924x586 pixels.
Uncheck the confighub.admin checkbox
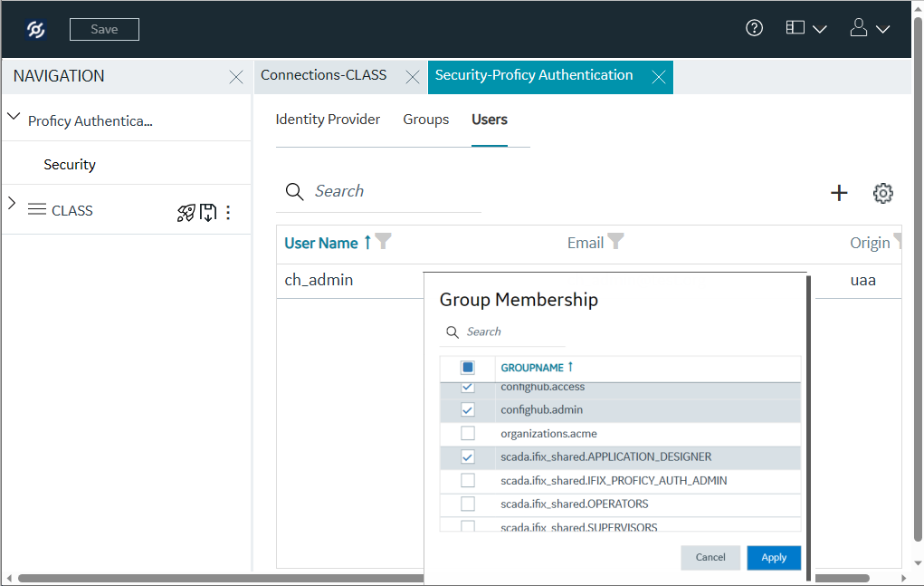tap(467, 409)
